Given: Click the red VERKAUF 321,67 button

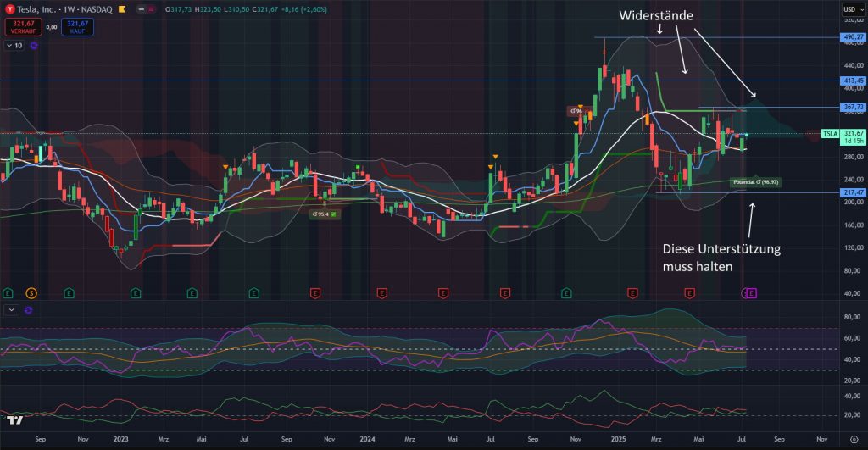Looking at the screenshot, I should [23, 27].
